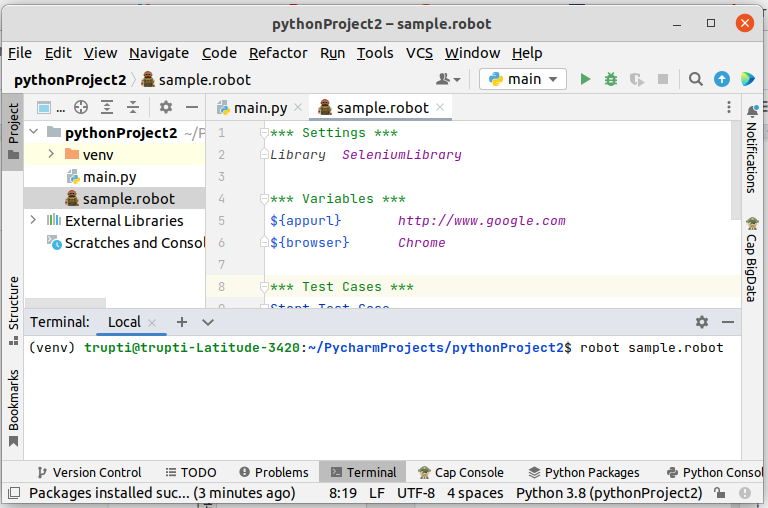This screenshot has width=768, height=508.
Task: Expand the venv folder
Action: click(51, 154)
